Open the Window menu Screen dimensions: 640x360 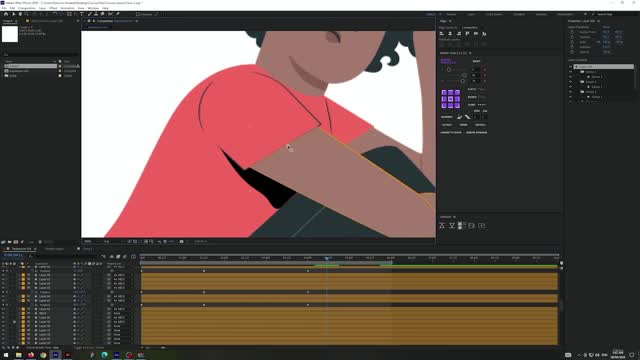[93, 8]
